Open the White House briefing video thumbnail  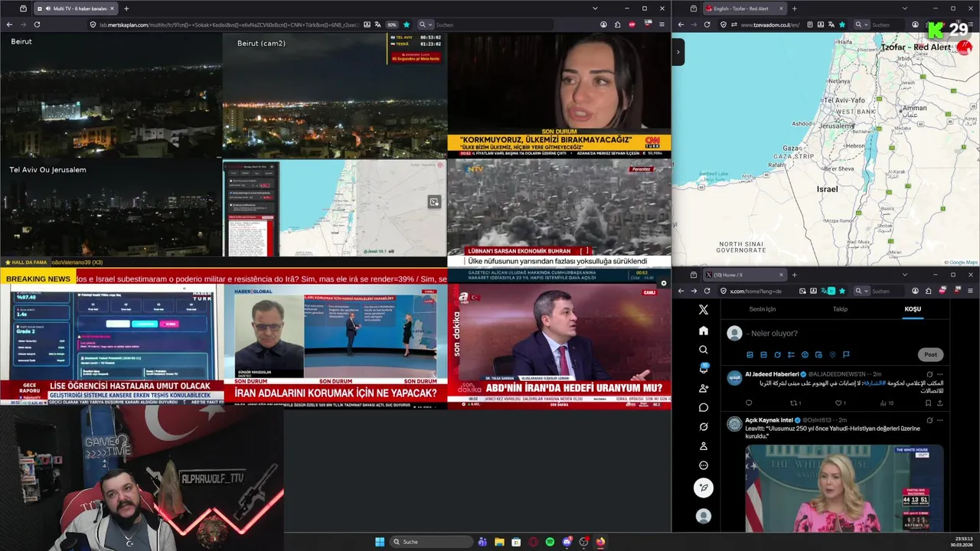844,488
